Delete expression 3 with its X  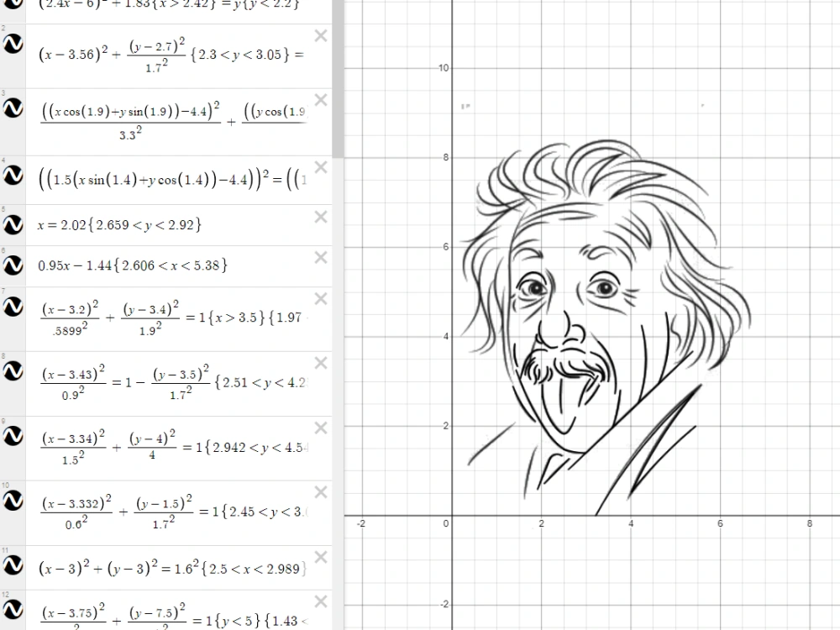321,100
